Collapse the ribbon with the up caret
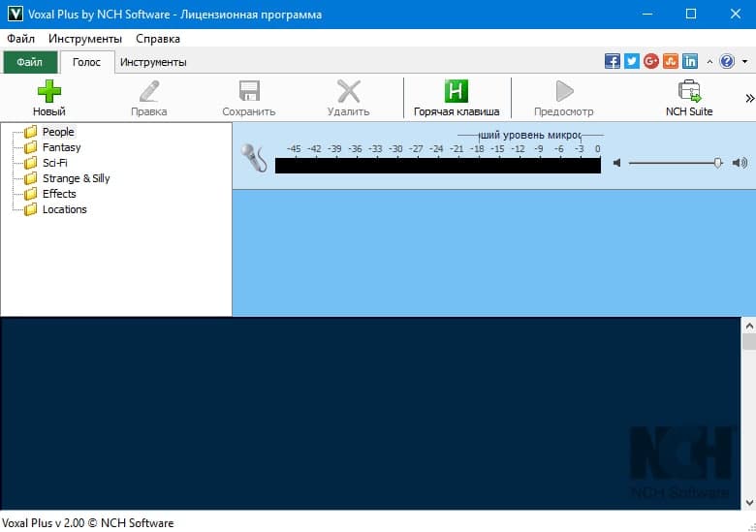This screenshot has width=756, height=532. pyautogui.click(x=709, y=61)
